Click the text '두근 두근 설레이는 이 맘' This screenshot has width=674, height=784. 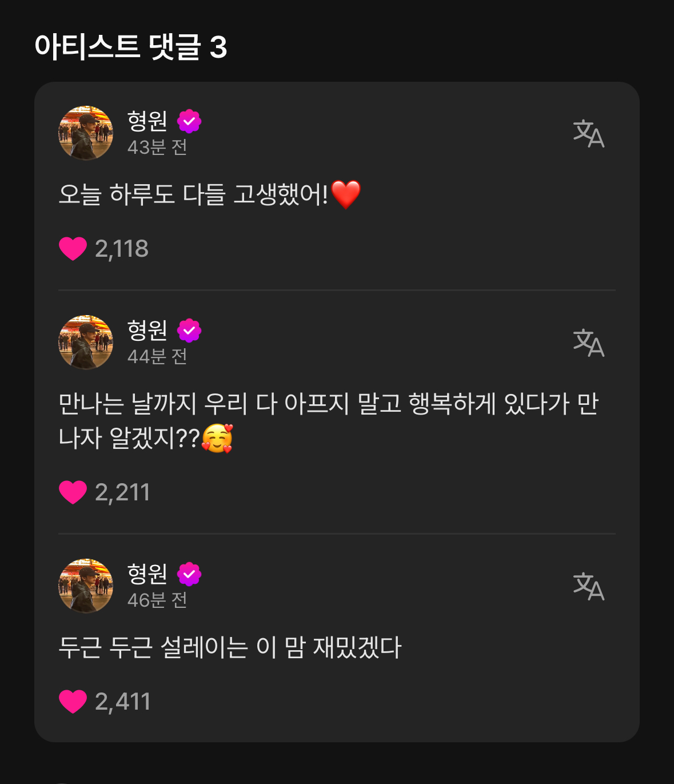(230, 648)
